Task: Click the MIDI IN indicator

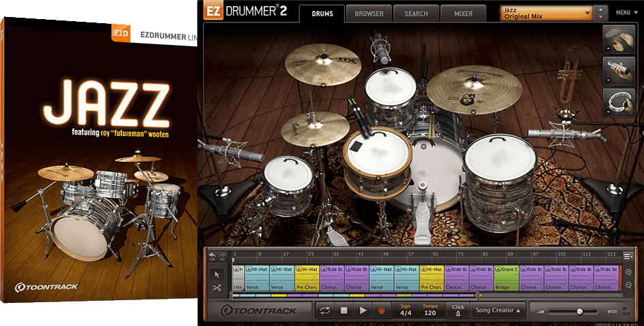Action: click(x=625, y=309)
